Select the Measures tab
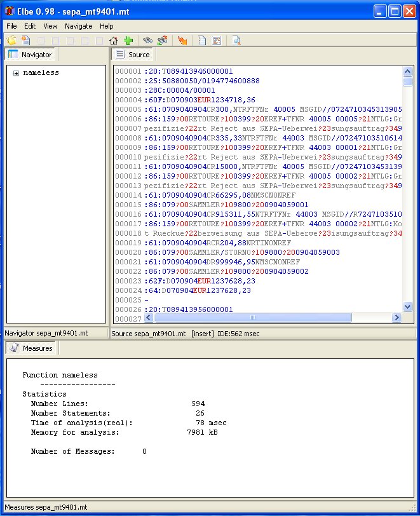420x516 pixels. point(32,348)
